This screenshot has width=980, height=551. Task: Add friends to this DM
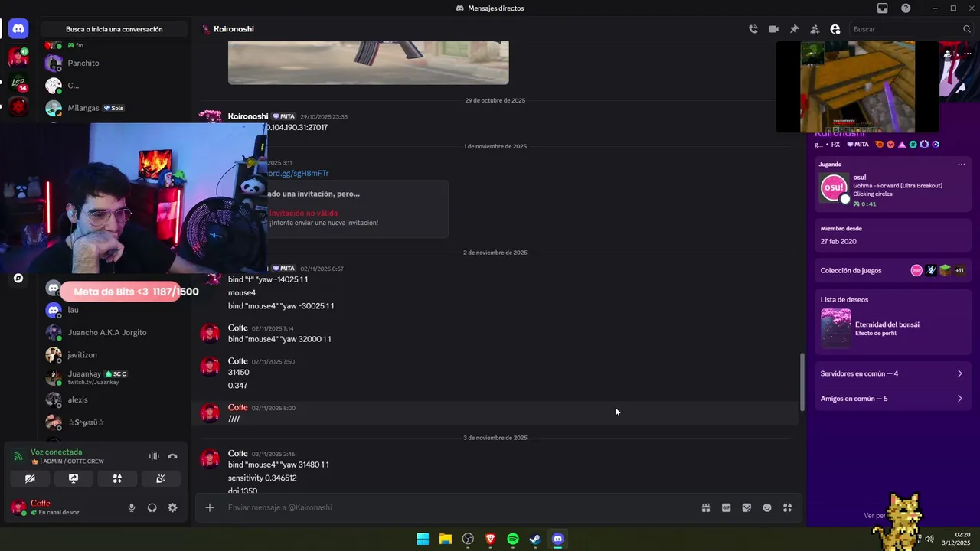pos(815,29)
